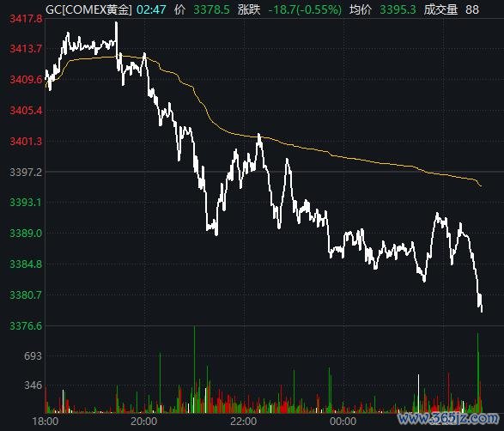
Task: Click the end of the yellow average price line
Action: (481, 185)
